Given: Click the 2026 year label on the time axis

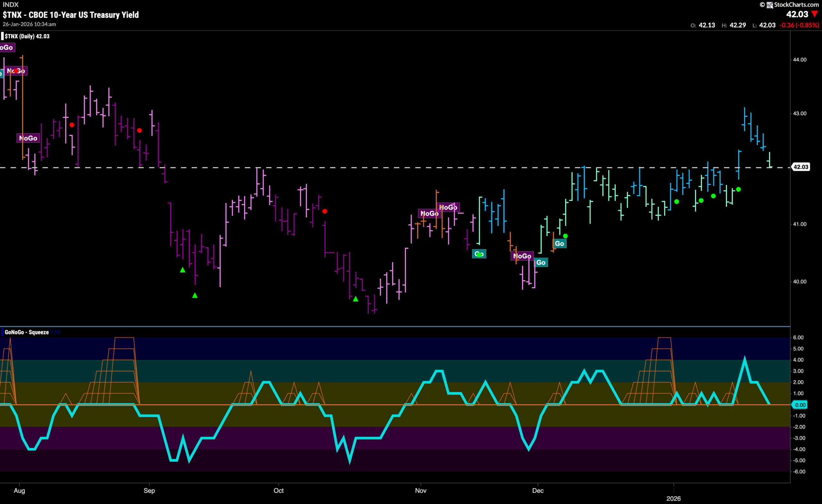Looking at the screenshot, I should [674, 499].
